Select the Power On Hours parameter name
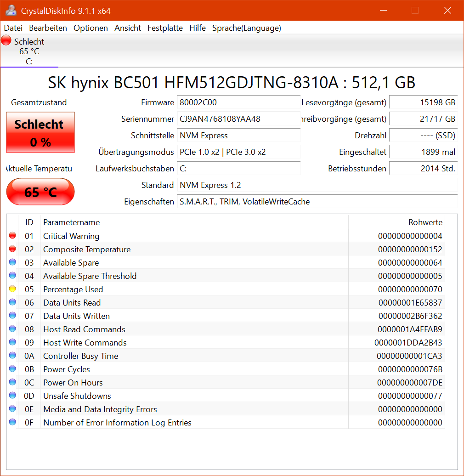 point(73,382)
